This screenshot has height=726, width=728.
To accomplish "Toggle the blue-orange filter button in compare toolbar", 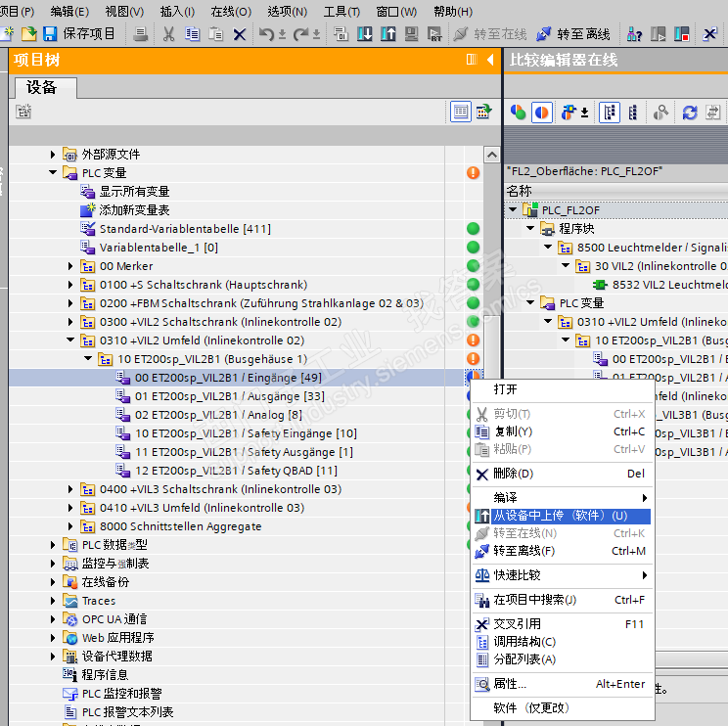I will pyautogui.click(x=541, y=113).
